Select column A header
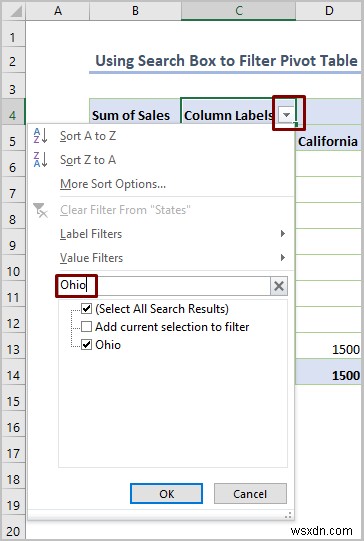 pyautogui.click(x=58, y=10)
